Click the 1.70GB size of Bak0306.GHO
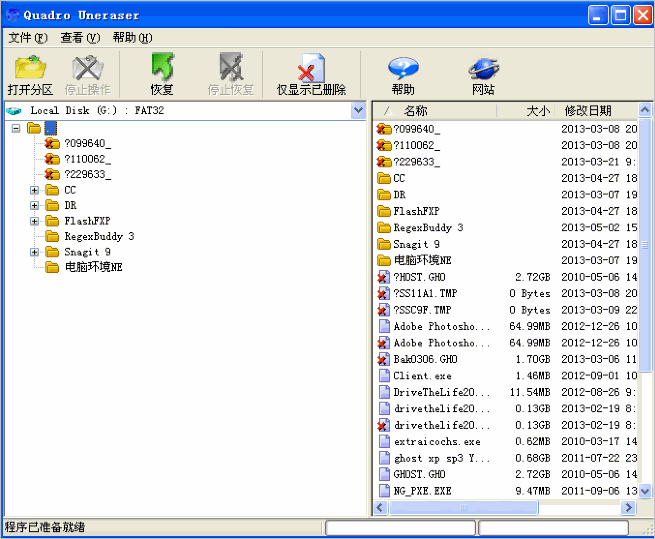Screen dimensions: 655x539 click(533, 359)
